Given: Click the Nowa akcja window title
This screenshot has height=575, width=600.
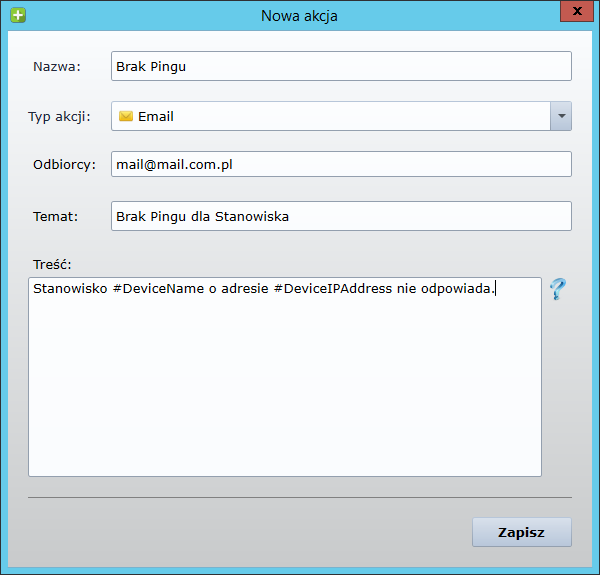Looking at the screenshot, I should click(299, 15).
